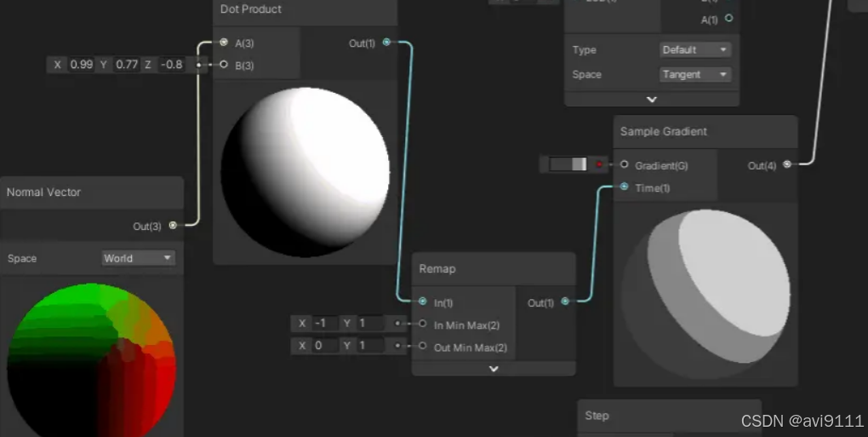Collapse the top-right node using its chevron
868x437 pixels.
pos(652,100)
